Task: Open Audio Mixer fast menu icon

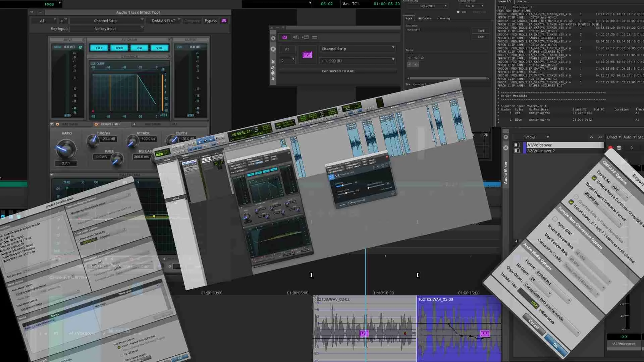Action: [506, 137]
